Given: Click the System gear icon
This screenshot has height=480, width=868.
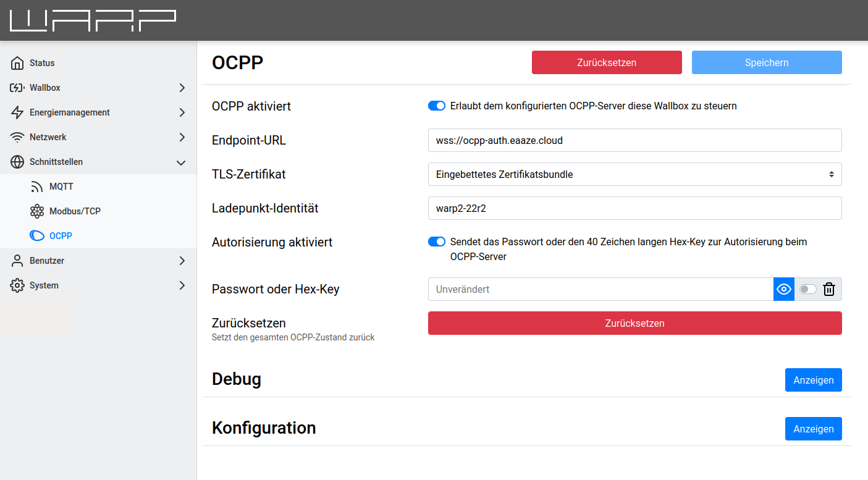Looking at the screenshot, I should 17,285.
